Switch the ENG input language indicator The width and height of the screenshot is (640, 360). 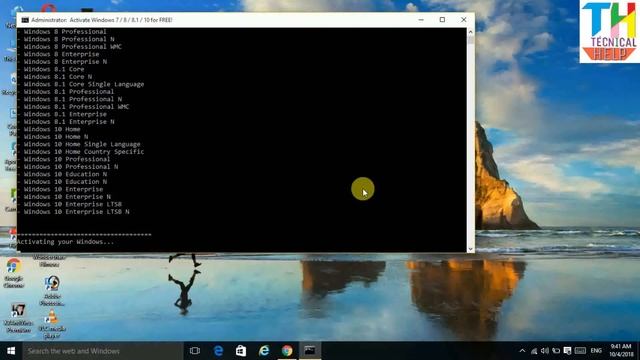click(x=596, y=351)
